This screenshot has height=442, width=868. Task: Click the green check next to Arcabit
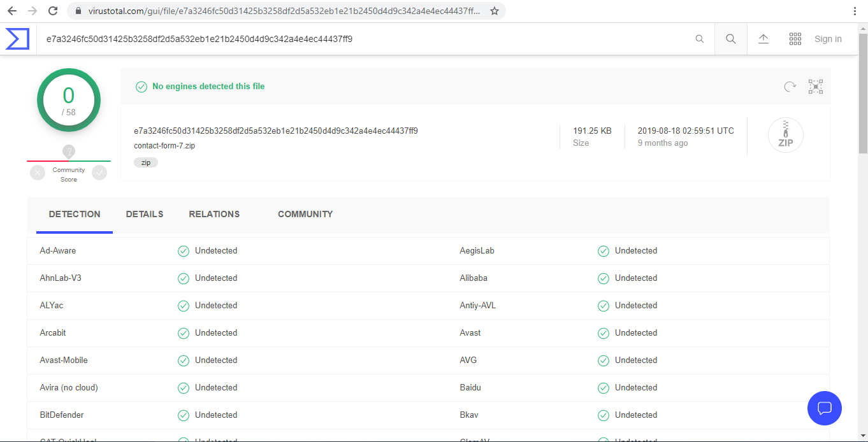point(184,333)
